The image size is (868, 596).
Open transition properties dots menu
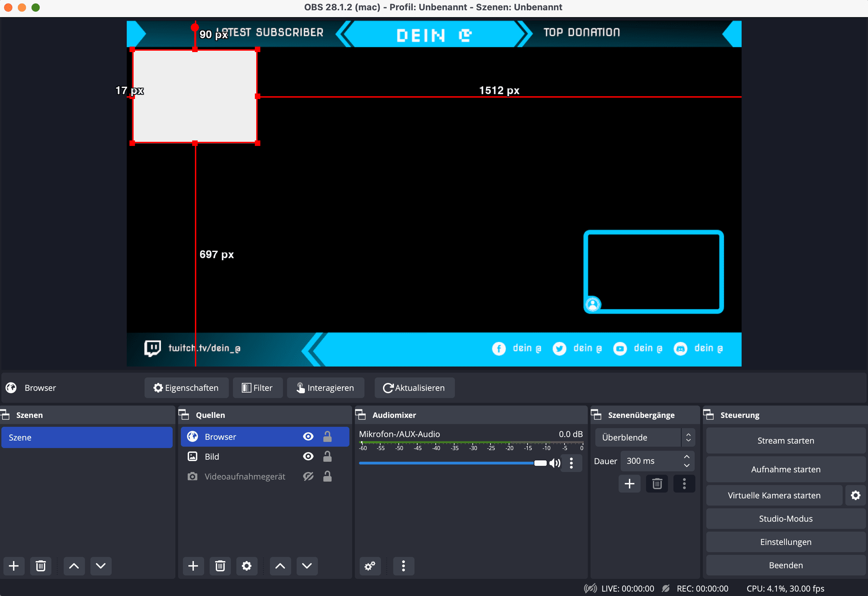coord(684,484)
